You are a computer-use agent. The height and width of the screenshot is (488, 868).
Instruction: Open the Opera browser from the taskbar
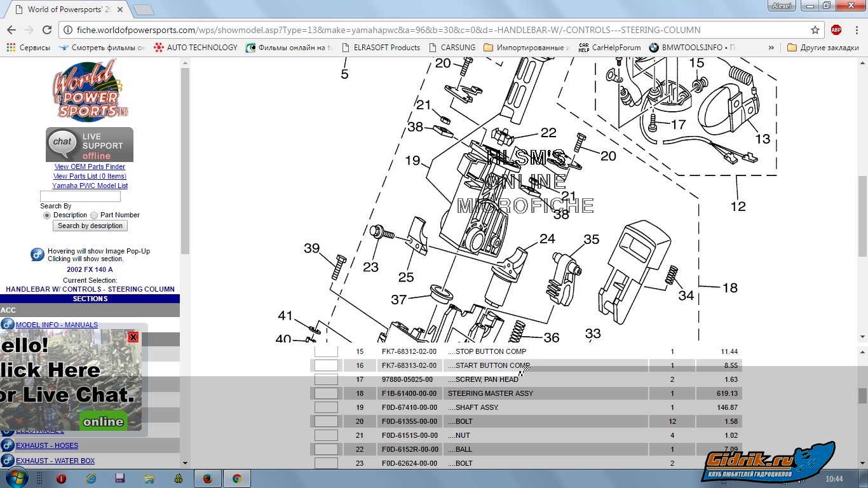(x=62, y=478)
